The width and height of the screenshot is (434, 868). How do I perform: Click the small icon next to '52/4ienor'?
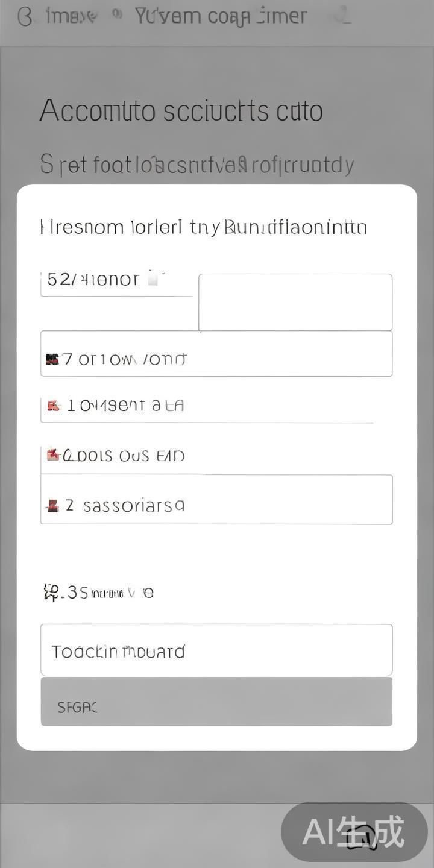pos(154,278)
